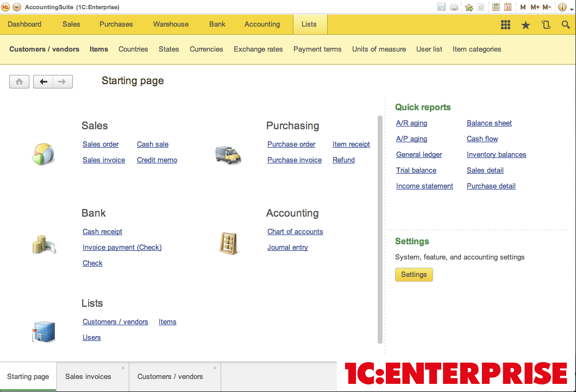Click the Lists building icon
Image resolution: width=576 pixels, height=392 pixels.
tap(43, 332)
